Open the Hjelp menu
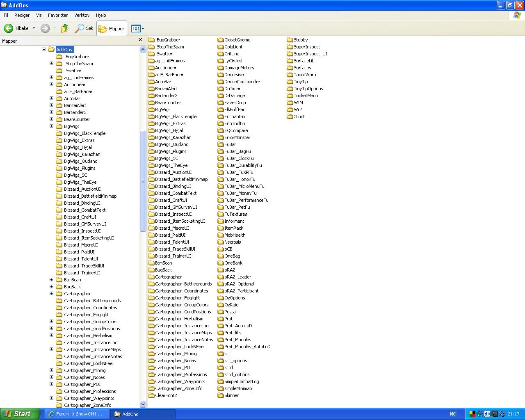 coord(101,15)
